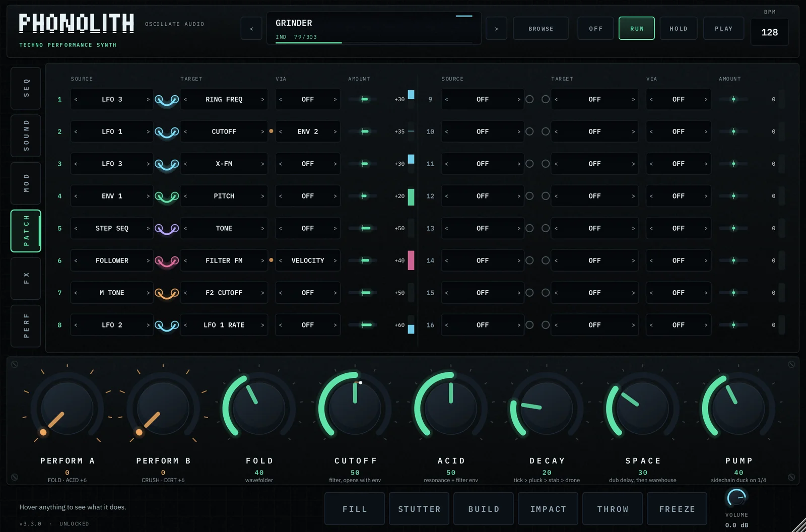Viewport: 806px width, 532px height.
Task: Step the RING FREQ target backward
Action: pos(185,99)
